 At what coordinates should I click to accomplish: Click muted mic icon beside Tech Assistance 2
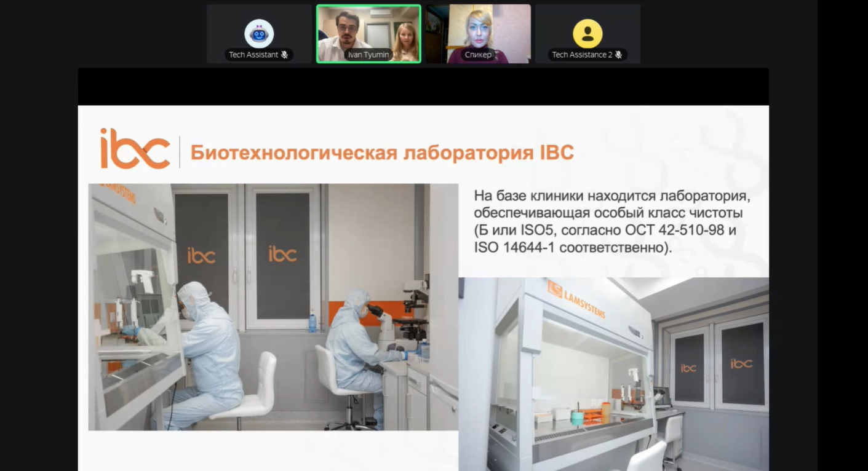(618, 55)
